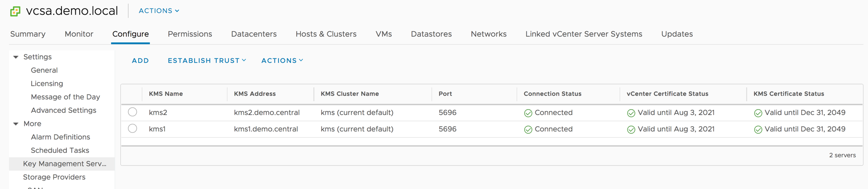Click the Connected status icon for kms1

pyautogui.click(x=528, y=130)
